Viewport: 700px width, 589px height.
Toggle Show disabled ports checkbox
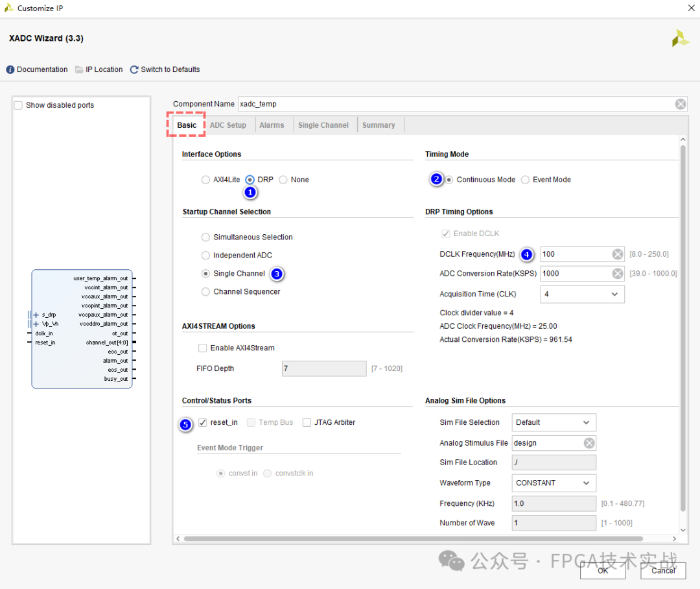(x=18, y=106)
